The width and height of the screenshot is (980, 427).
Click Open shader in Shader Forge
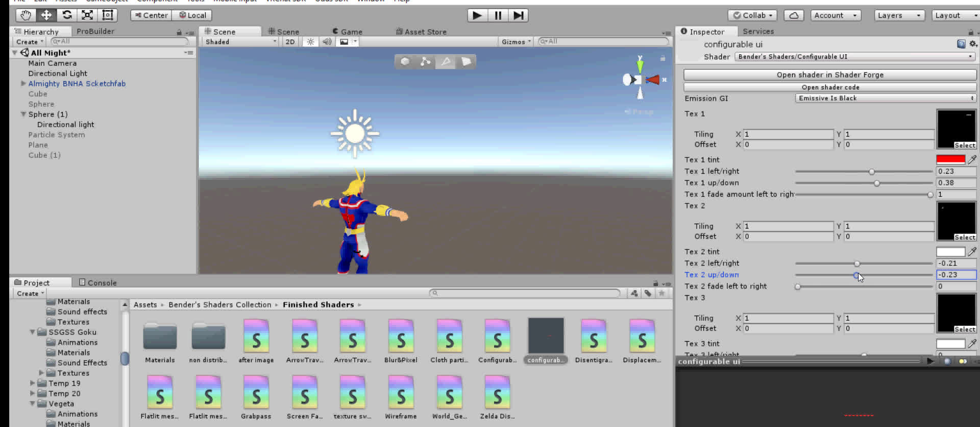[830, 75]
